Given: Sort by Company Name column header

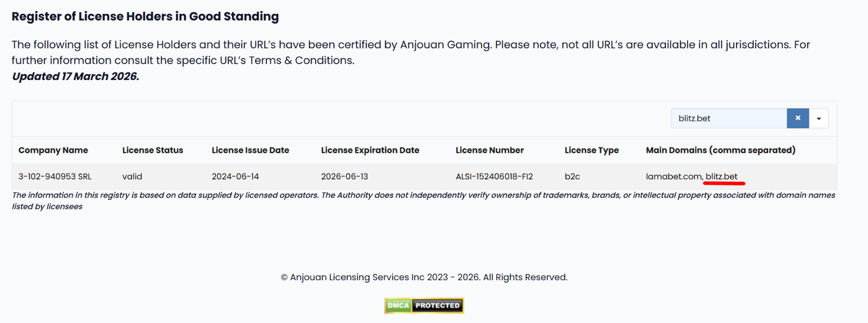Looking at the screenshot, I should pos(53,150).
